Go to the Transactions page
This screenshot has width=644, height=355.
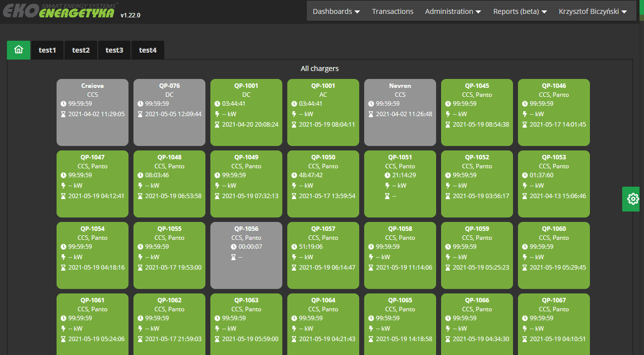(392, 11)
